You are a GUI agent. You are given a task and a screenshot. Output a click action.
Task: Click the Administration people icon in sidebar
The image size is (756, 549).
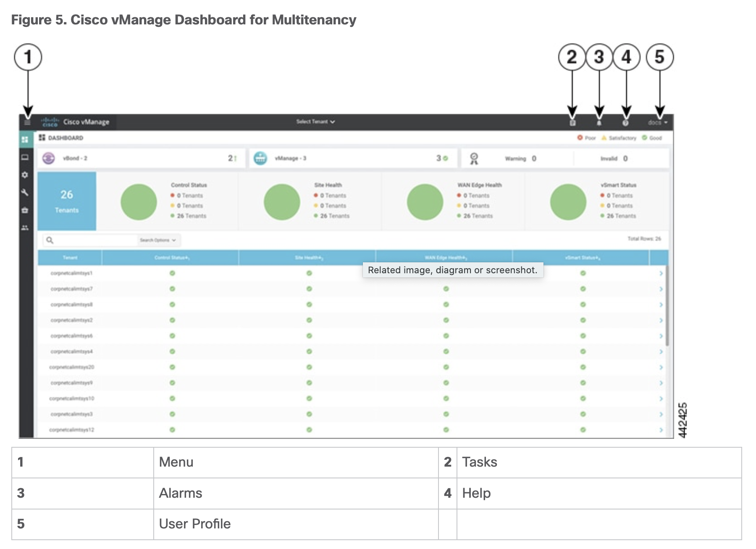25,228
